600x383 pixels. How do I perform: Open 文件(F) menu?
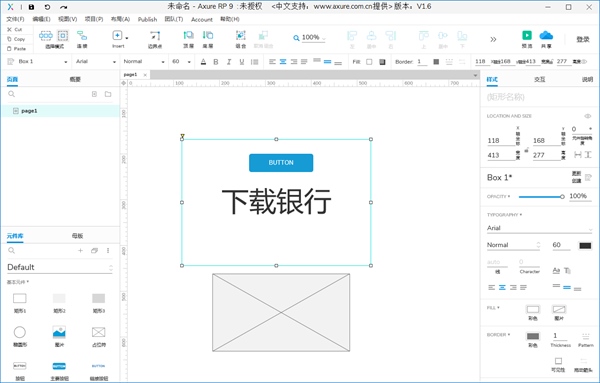coord(15,19)
